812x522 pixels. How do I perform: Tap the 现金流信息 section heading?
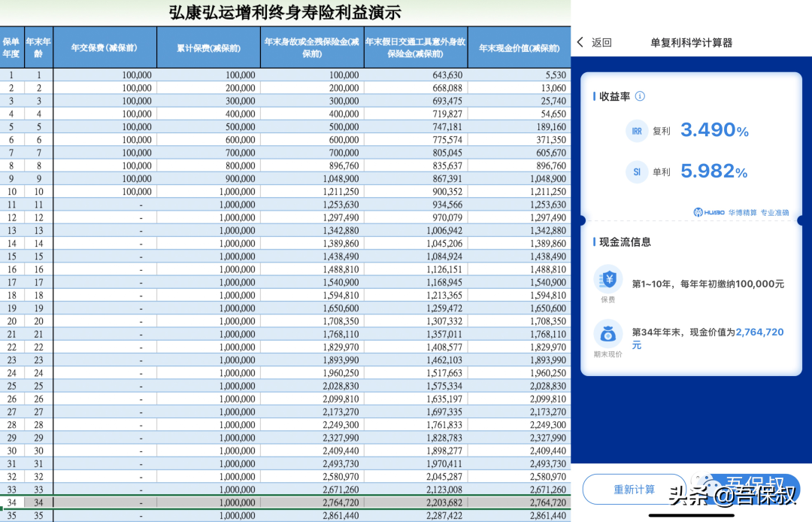tap(625, 242)
